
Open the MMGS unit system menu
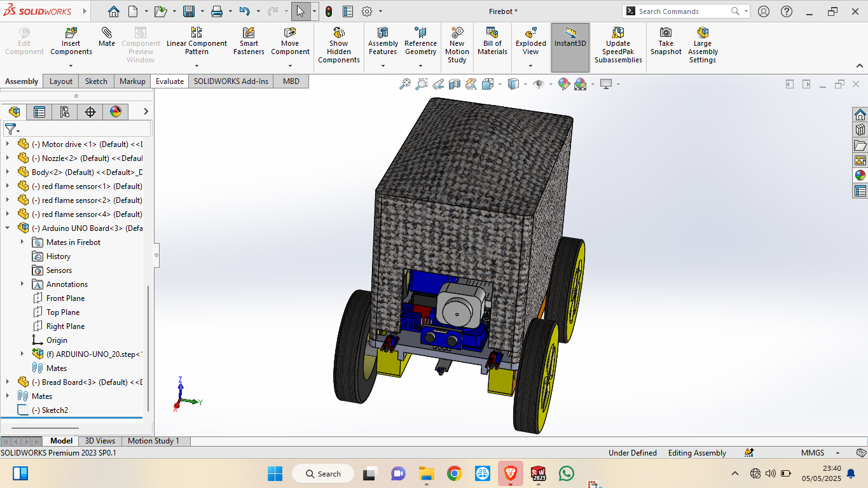(x=819, y=453)
